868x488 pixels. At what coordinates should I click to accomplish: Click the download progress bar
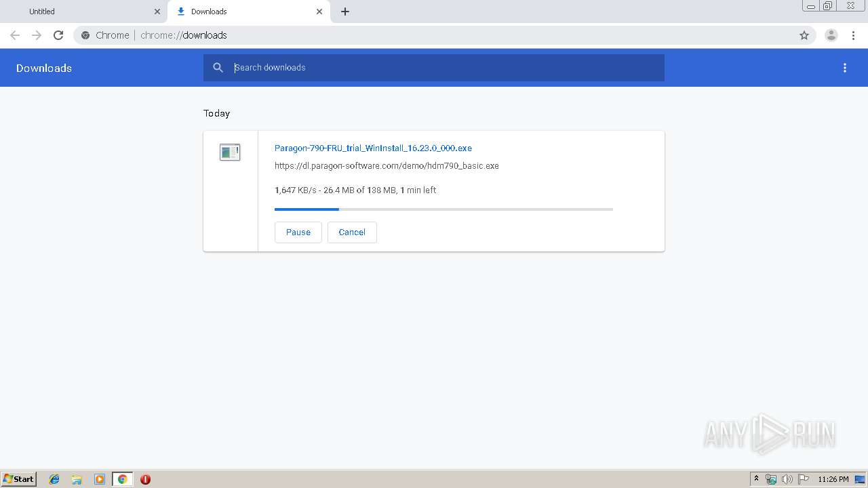tap(443, 209)
